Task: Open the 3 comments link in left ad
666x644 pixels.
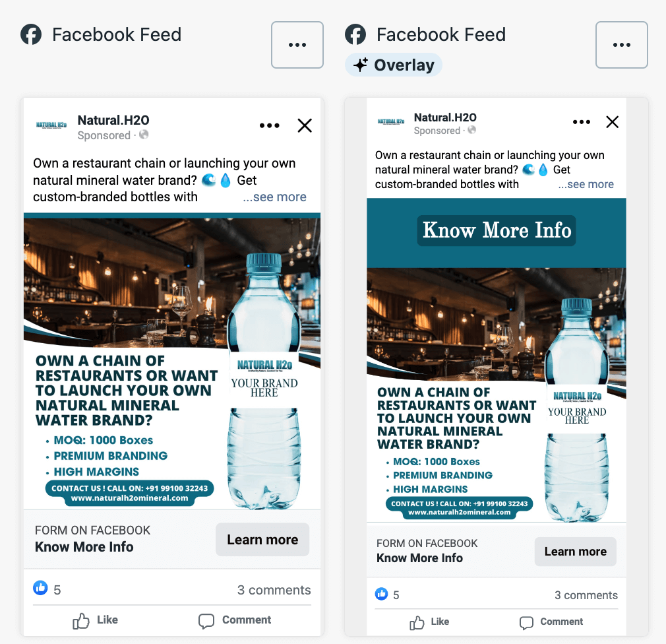Action: [x=274, y=590]
